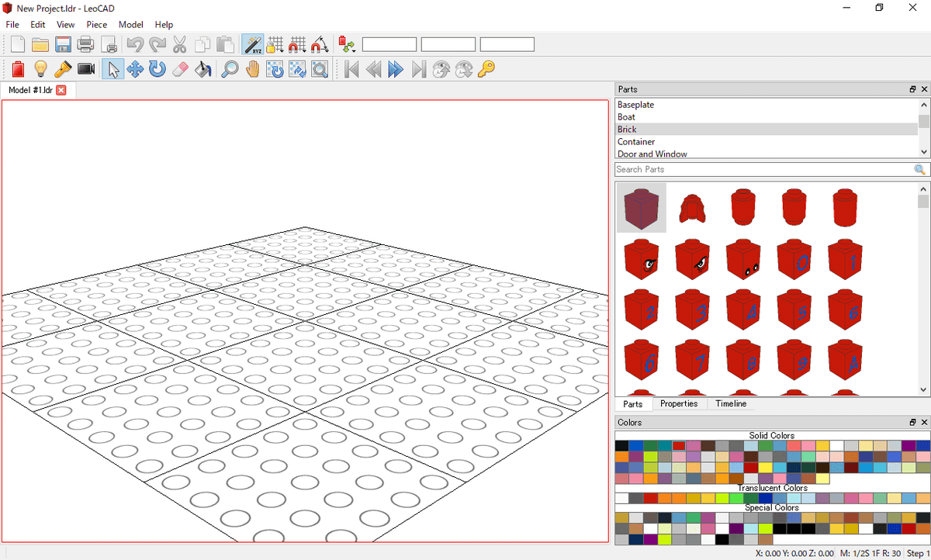Add a camera to the model
The height and width of the screenshot is (560, 931).
tap(85, 69)
